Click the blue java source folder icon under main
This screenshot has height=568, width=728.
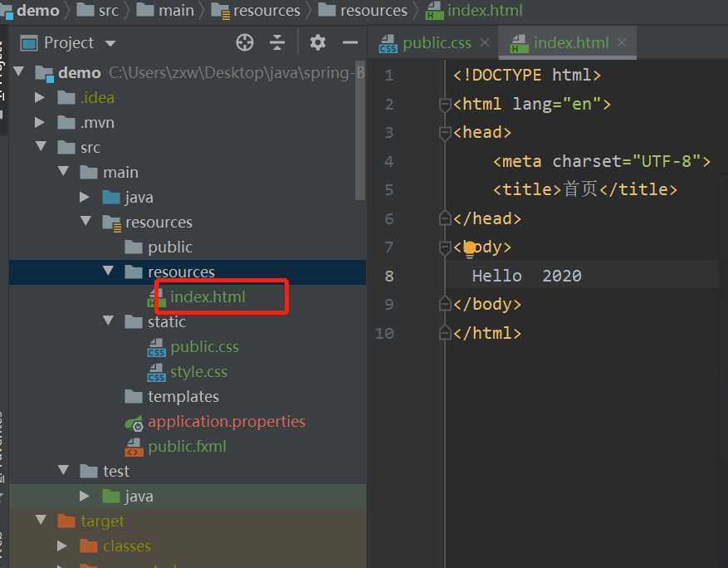click(111, 198)
